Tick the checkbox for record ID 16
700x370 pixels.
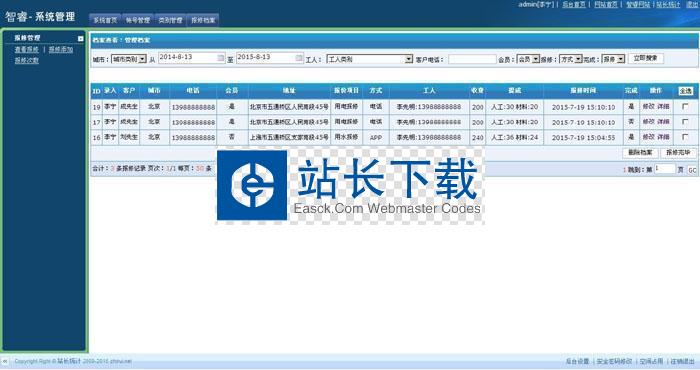(x=685, y=137)
